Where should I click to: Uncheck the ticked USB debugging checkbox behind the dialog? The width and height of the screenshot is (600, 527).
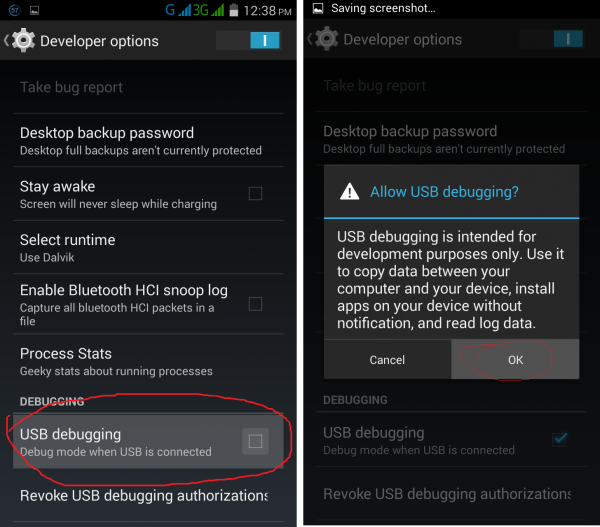click(x=560, y=439)
